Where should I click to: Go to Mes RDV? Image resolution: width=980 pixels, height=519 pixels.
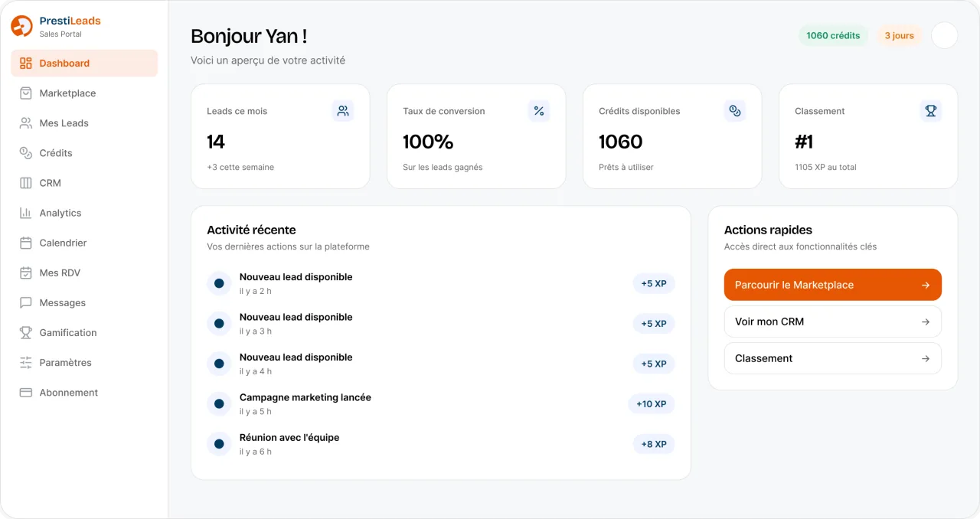(x=84, y=273)
